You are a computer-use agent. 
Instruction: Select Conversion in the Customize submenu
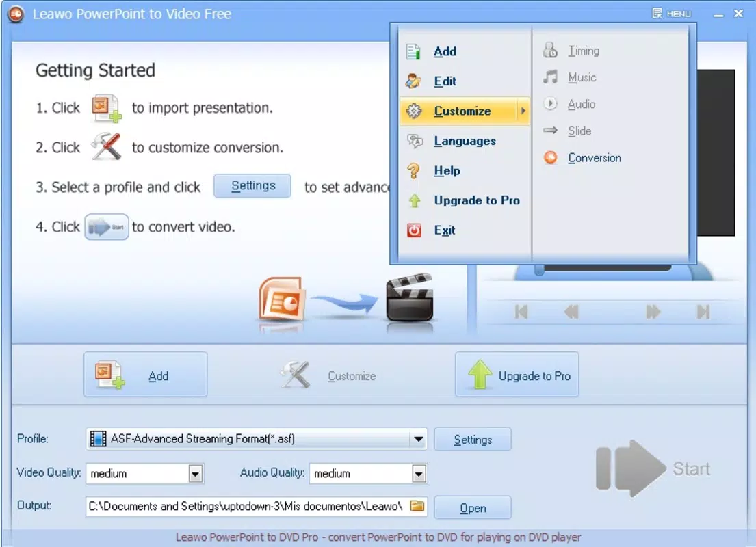click(x=595, y=157)
